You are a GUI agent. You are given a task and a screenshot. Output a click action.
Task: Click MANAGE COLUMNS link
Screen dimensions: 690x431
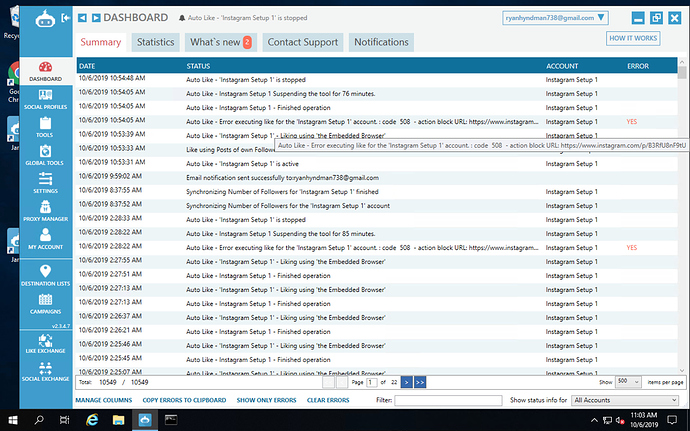104,400
